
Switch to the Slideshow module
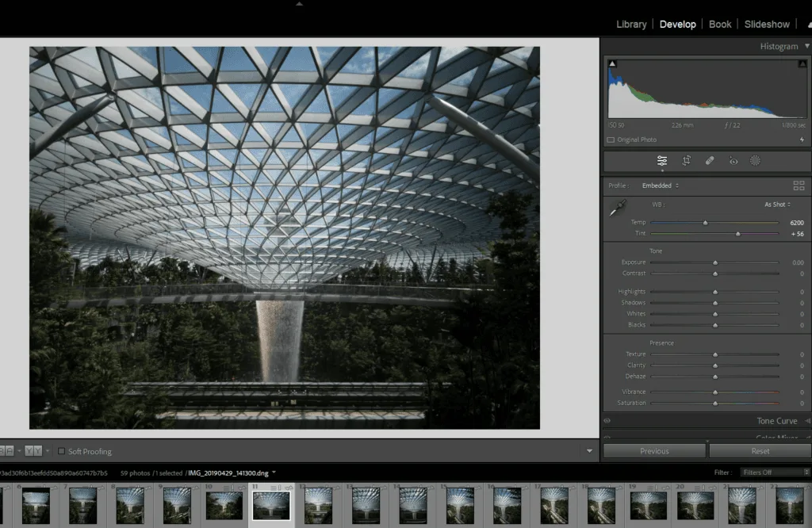767,25
